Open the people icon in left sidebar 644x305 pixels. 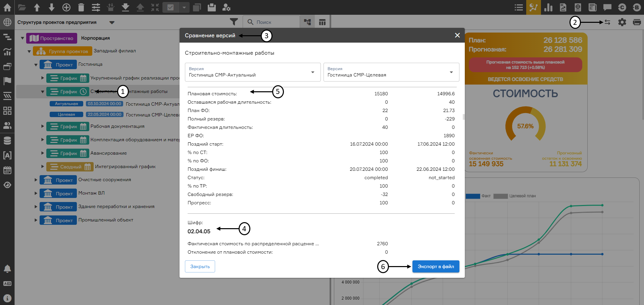(x=7, y=125)
